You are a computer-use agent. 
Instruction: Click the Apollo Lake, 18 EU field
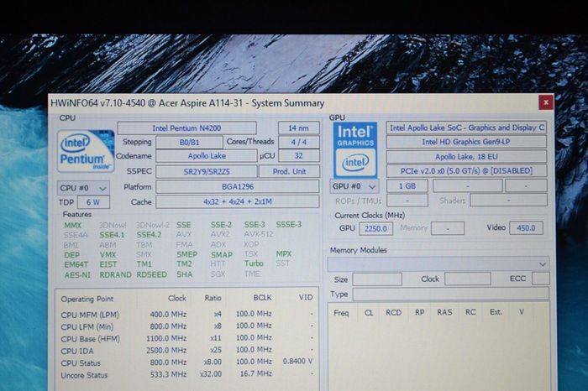(x=466, y=157)
